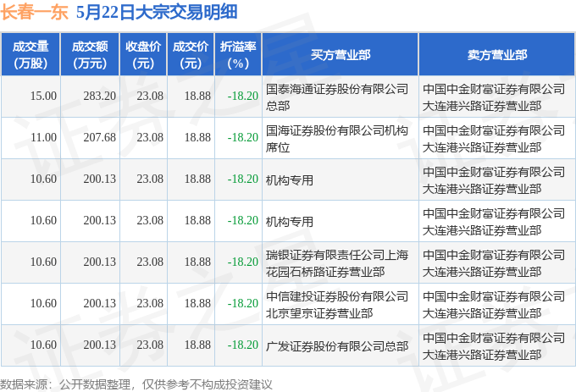Click the 卖方营业部 column header
This screenshot has height=392, width=576.
point(497,55)
